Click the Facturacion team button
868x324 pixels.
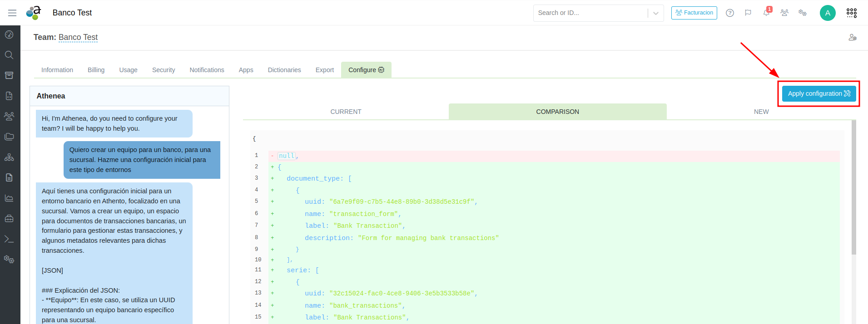pos(694,13)
